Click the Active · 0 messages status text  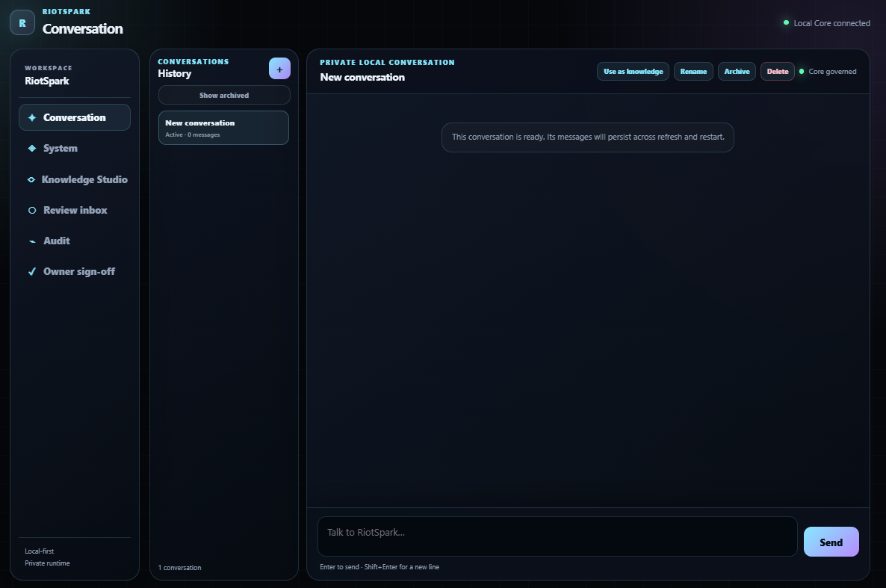[x=193, y=134]
